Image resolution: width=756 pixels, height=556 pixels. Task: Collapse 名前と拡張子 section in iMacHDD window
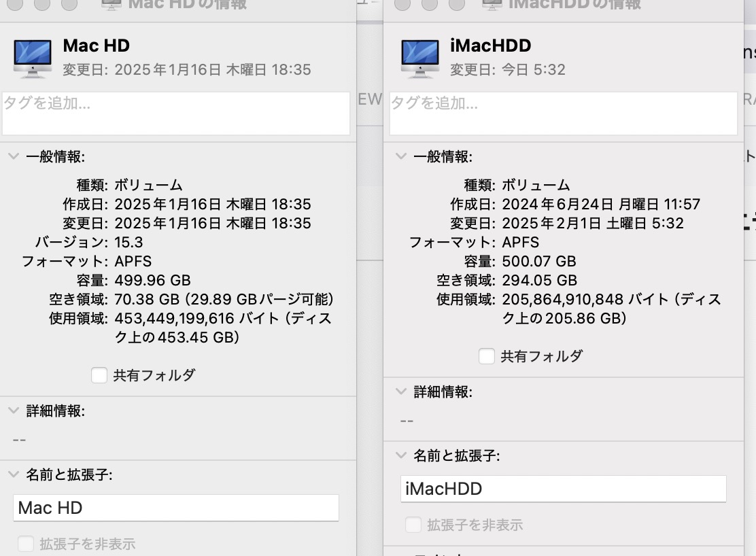pos(400,455)
